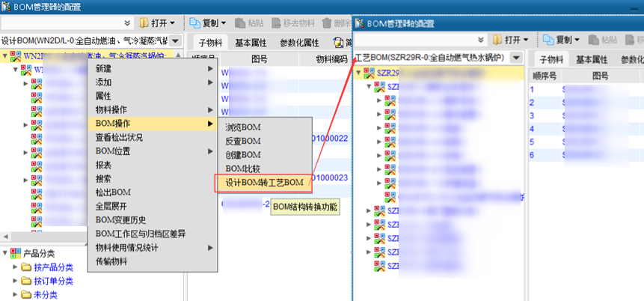Open the 添加 submenu in context menu
This screenshot has width=644, height=301.
[153, 82]
